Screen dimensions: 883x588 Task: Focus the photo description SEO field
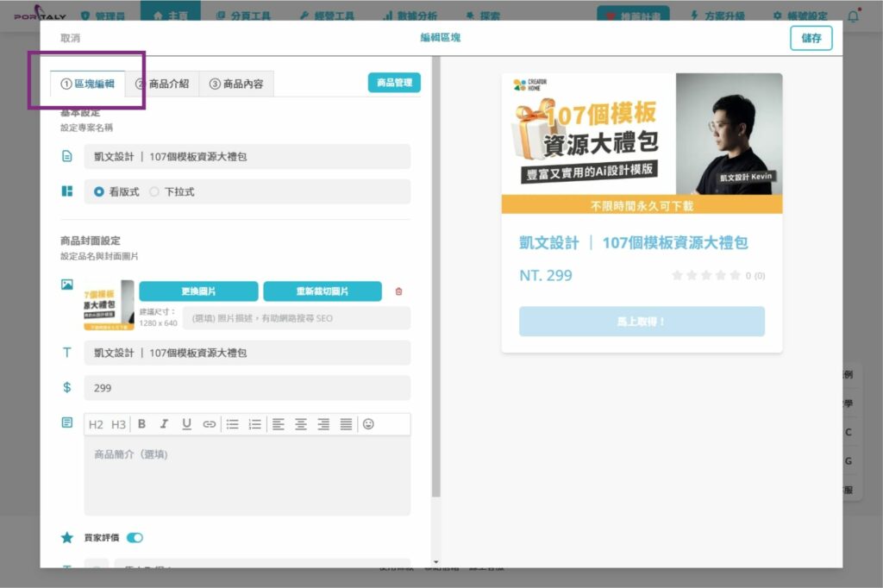coord(297,318)
